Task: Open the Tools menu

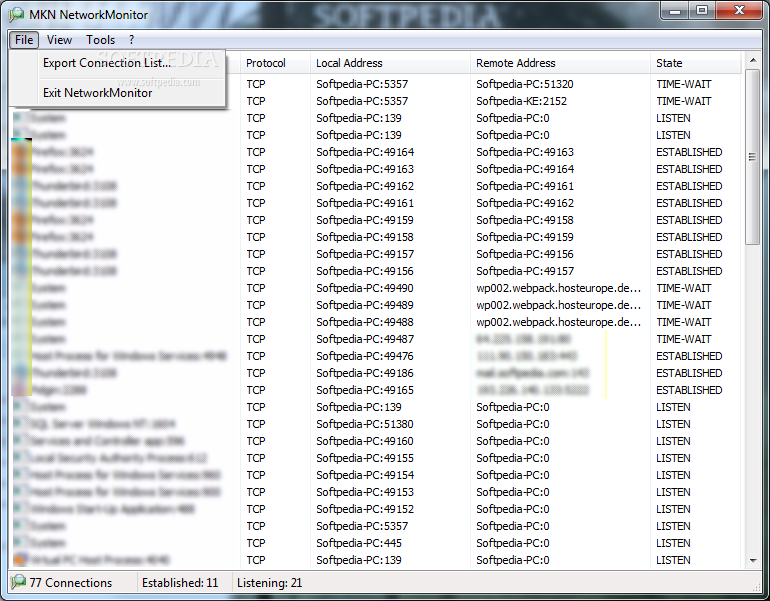Action: click(x=100, y=40)
